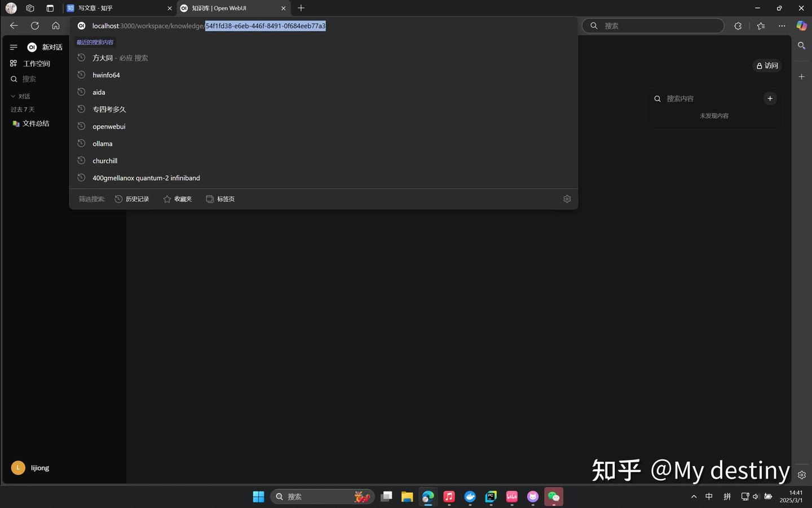Collapse the 对话 section chevron

(13, 97)
